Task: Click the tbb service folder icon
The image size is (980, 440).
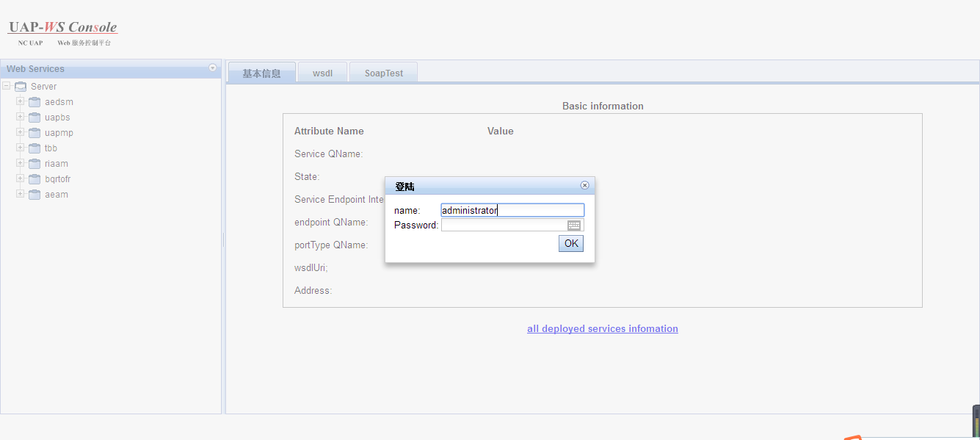Action: (x=35, y=148)
